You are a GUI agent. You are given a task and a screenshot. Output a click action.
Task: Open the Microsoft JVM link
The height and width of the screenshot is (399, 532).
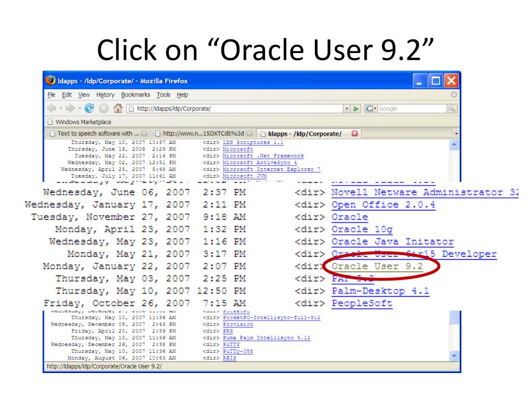click(245, 176)
